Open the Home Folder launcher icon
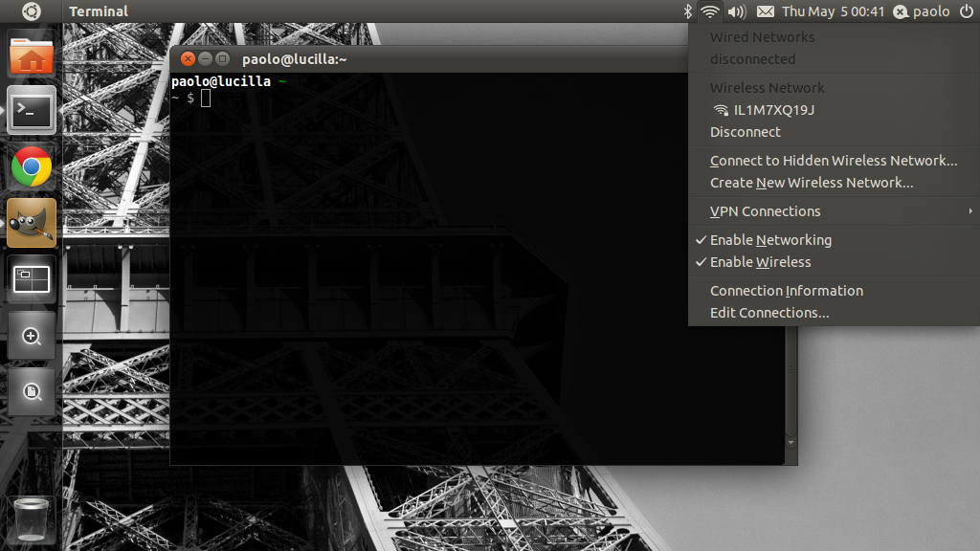 (x=32, y=55)
